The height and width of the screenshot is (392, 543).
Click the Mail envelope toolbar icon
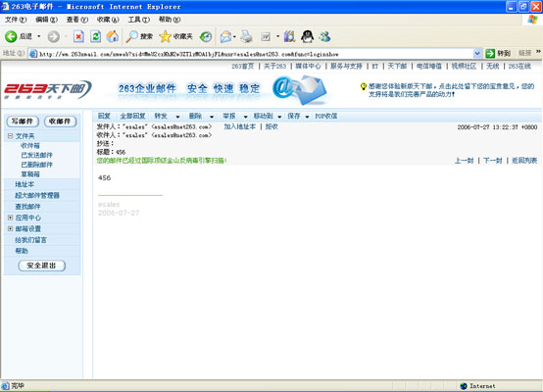coord(225,36)
